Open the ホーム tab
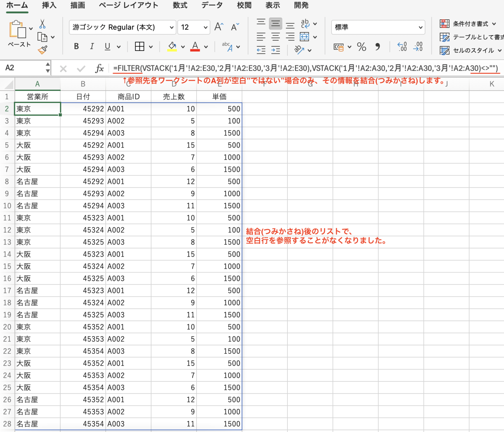This screenshot has width=504, height=432. coord(17,5)
